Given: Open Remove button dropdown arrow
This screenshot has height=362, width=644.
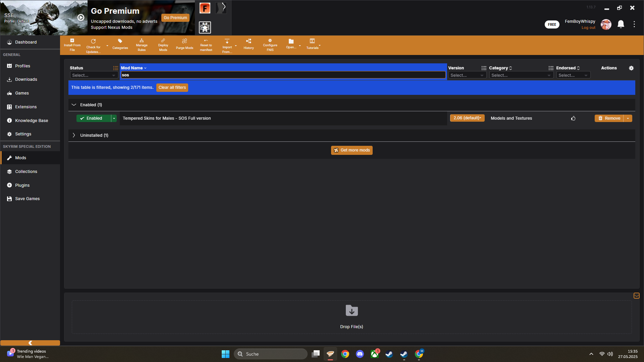Looking at the screenshot, I should 628,118.
